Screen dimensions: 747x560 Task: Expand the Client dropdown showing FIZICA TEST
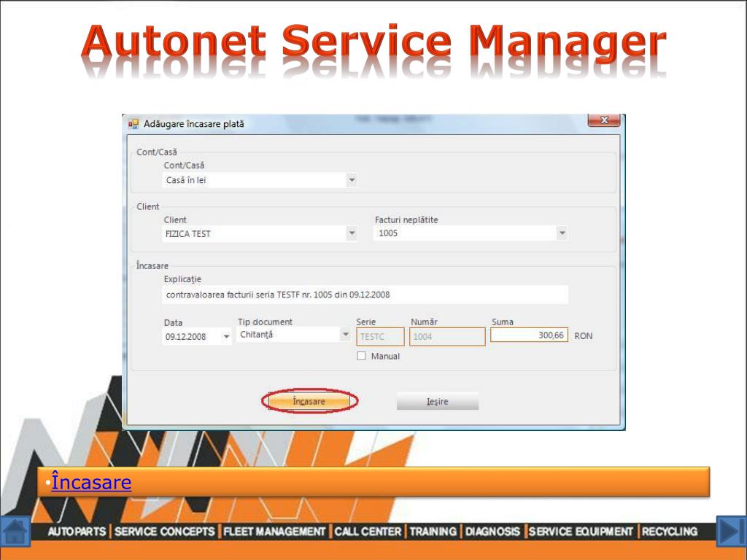(x=352, y=233)
